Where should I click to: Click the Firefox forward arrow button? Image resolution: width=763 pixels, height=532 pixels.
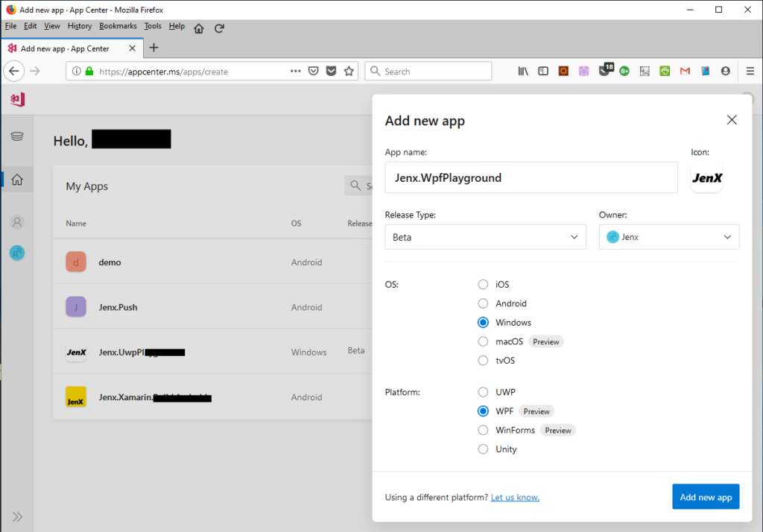[35, 71]
